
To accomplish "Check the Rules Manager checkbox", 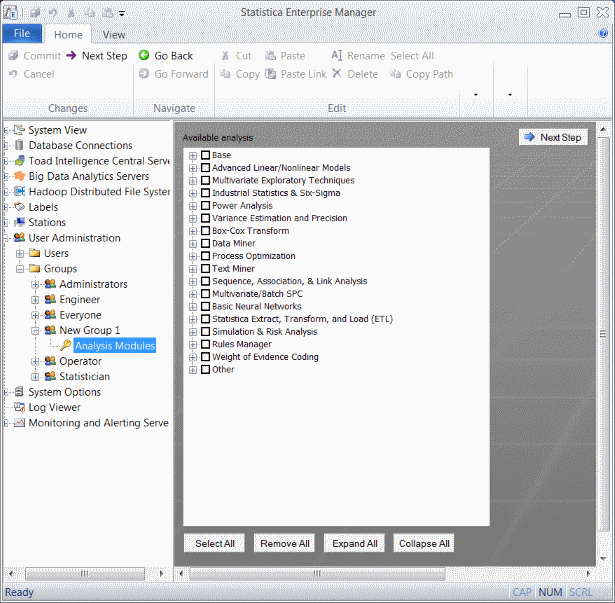I will coord(206,344).
